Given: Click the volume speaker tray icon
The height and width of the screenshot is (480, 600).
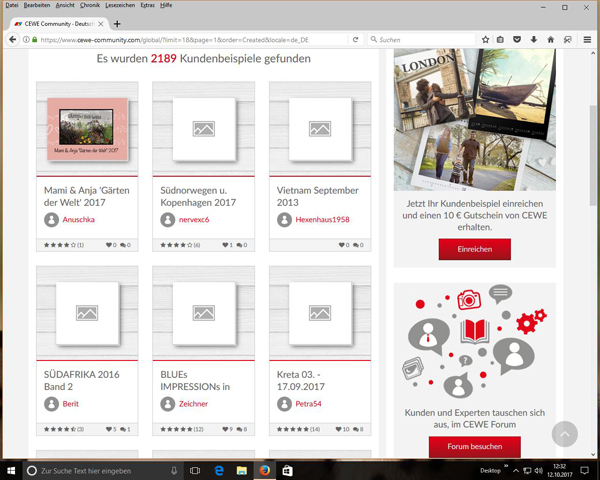Looking at the screenshot, I should coord(539,470).
